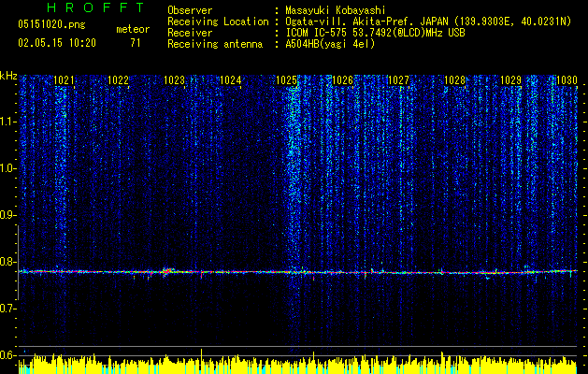Screen dimensions: 588x374
Task: Click the tallest yellow level spike near 1023.5
Action: click(201, 361)
